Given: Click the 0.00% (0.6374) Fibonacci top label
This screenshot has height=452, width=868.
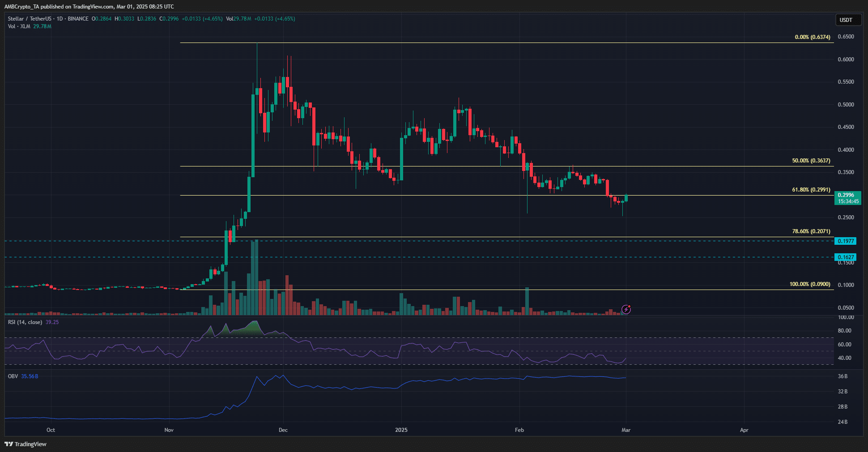Looking at the screenshot, I should (812, 37).
